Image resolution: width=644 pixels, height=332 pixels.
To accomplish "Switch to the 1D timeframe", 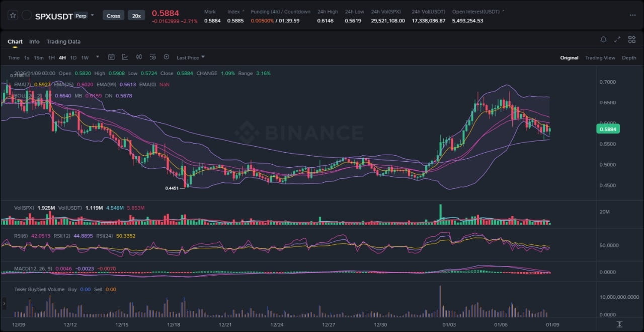I will click(73, 58).
